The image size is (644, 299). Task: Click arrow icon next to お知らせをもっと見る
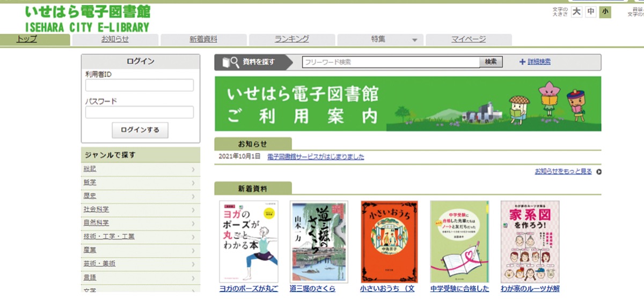coord(598,172)
